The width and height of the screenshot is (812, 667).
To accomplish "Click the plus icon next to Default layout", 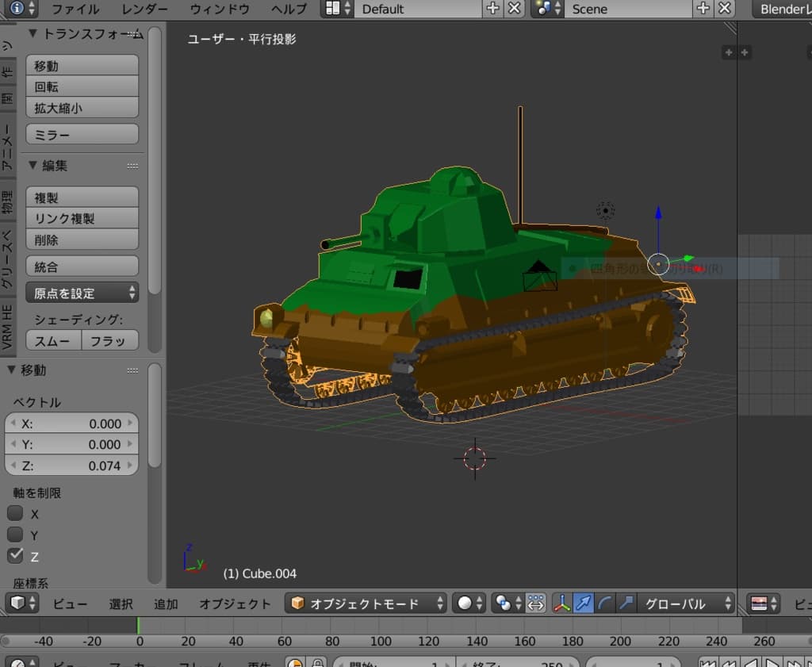I will click(x=492, y=9).
